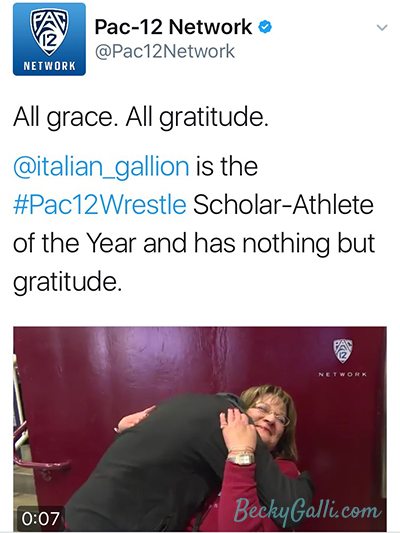Open the @italian_gallion mention
The image size is (400, 533).
101,167
